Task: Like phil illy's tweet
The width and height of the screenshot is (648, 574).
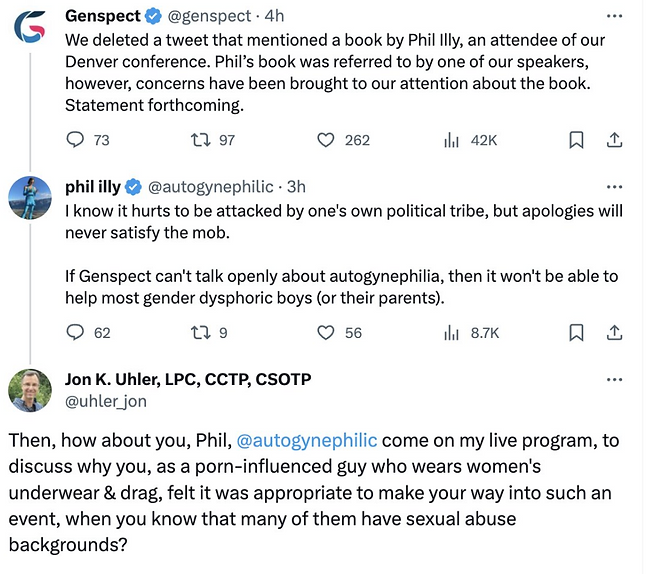Action: (x=325, y=333)
